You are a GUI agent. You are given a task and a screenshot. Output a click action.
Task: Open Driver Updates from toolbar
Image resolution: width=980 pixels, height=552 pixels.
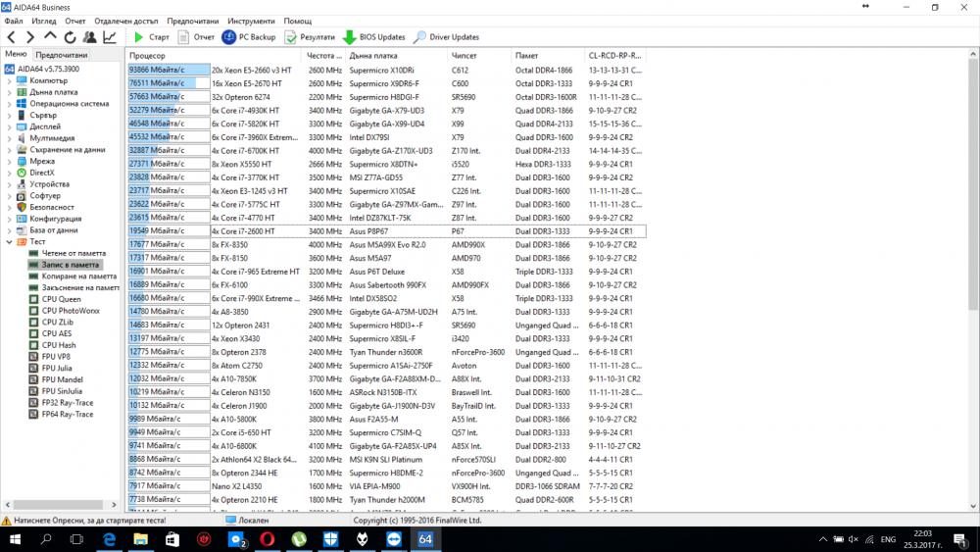[x=446, y=37]
